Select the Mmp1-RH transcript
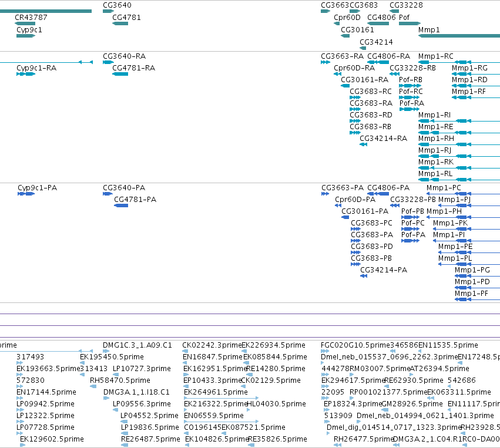The height and width of the screenshot is (448, 500). [x=459, y=144]
